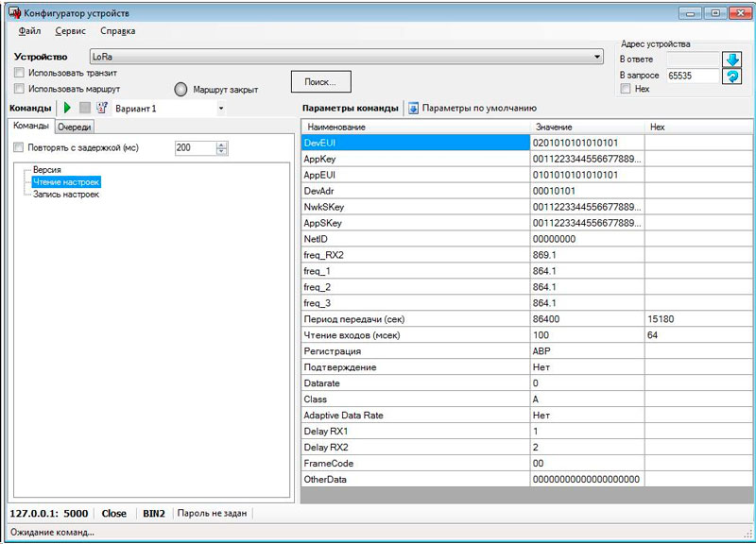This screenshot has width=756, height=544.
Task: Click the application icon in the title bar
Action: coord(15,13)
